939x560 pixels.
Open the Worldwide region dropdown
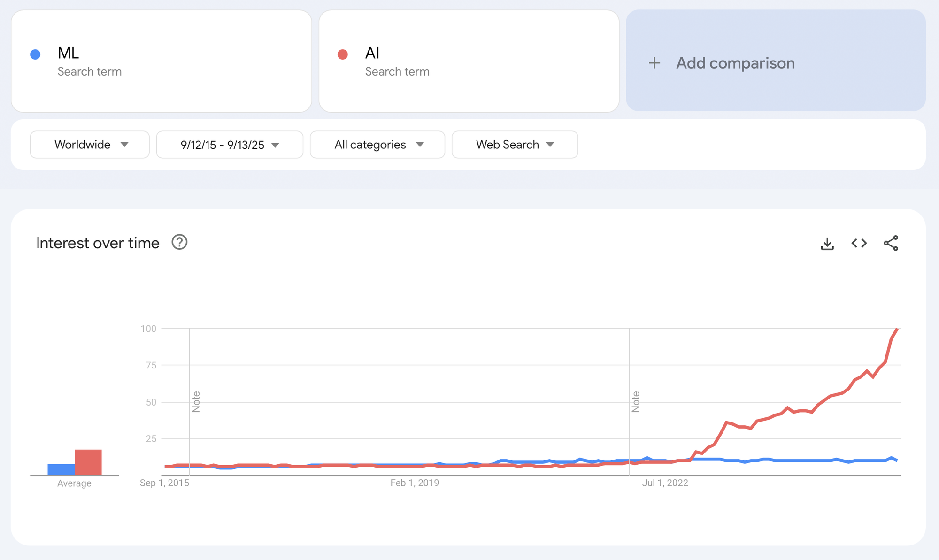(90, 145)
